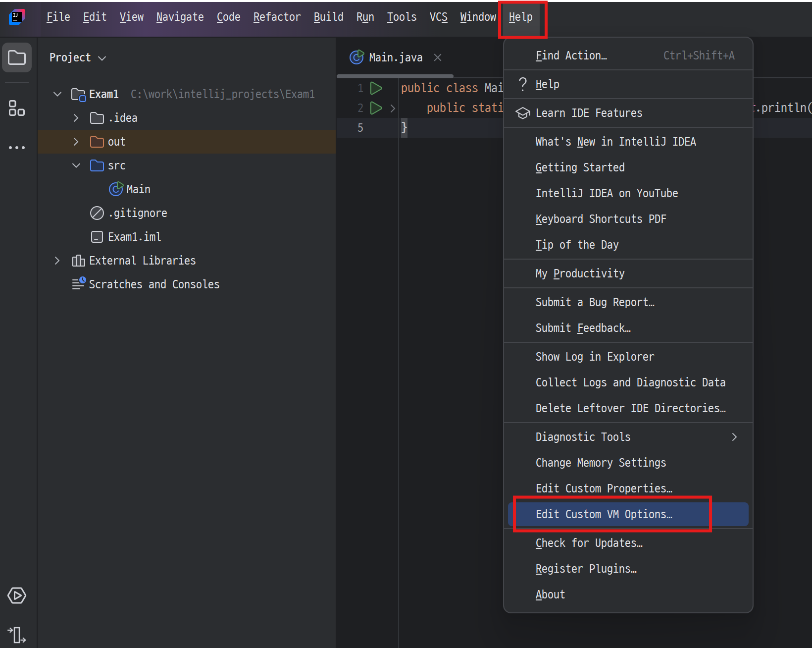
Task: Open the Edit menu
Action: coord(95,17)
